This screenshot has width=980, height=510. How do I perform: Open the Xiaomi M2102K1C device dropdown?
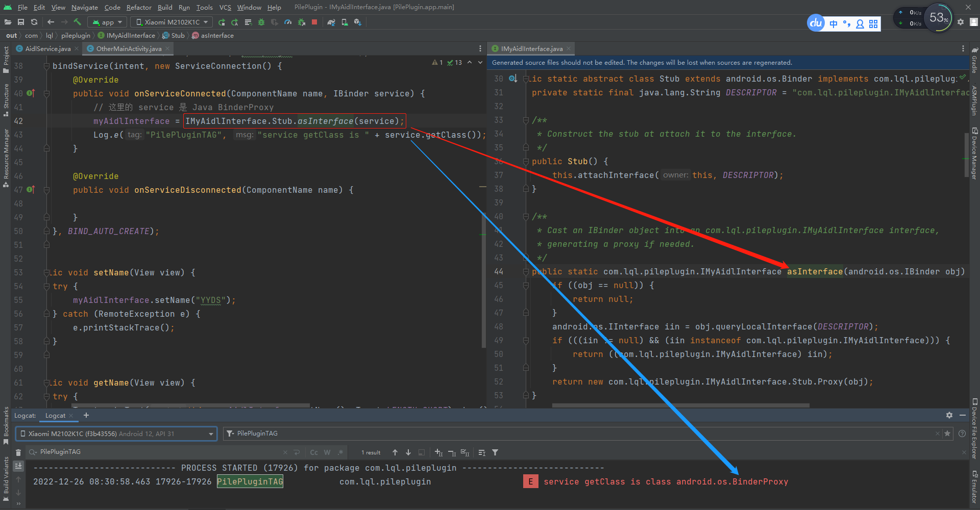[171, 22]
